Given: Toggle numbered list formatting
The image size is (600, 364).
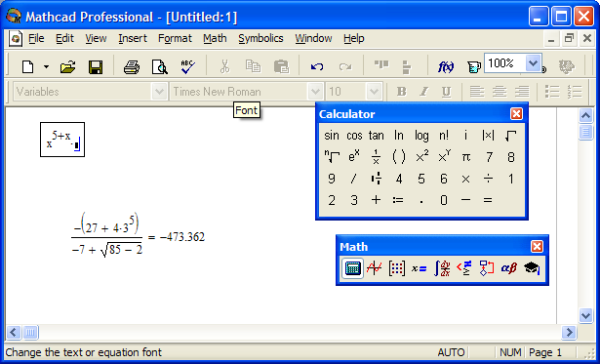Looking at the screenshot, I should [575, 92].
